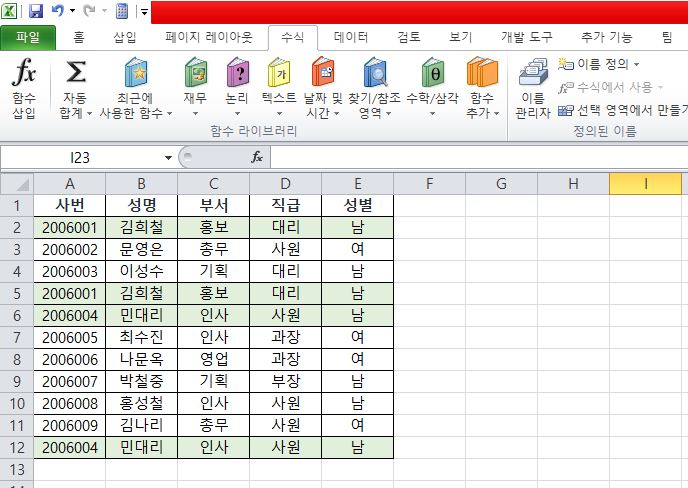The width and height of the screenshot is (688, 488).
Task: Click header cell 직급
Action: tap(286, 205)
